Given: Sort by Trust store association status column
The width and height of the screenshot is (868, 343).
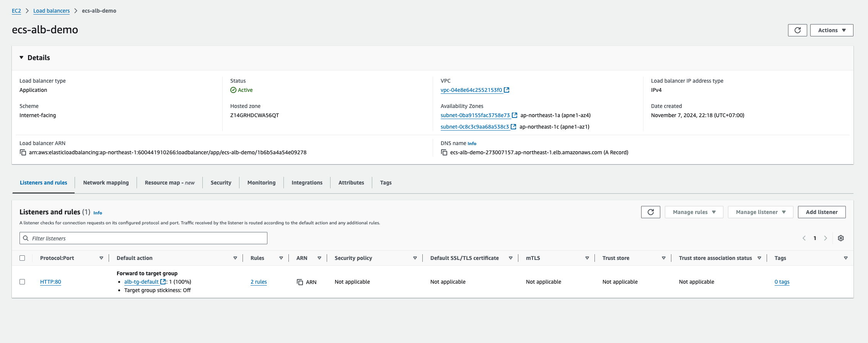Looking at the screenshot, I should tap(759, 258).
